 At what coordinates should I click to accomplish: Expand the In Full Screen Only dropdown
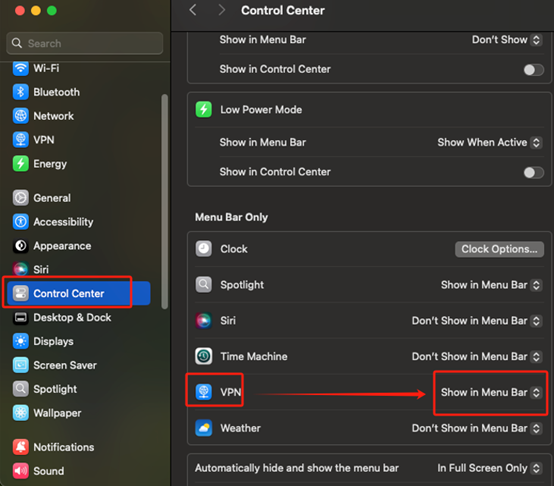(x=489, y=468)
